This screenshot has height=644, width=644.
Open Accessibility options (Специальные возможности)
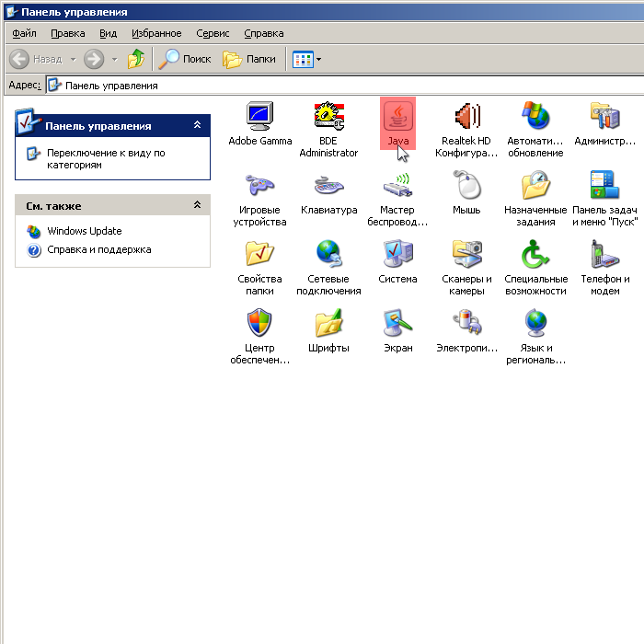tap(535, 268)
